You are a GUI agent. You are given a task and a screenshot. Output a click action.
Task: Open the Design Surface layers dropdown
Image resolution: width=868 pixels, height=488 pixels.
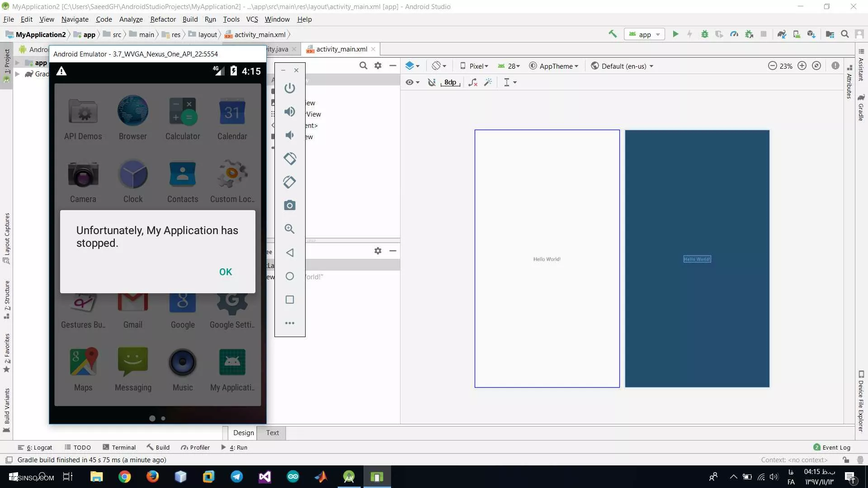pos(412,66)
